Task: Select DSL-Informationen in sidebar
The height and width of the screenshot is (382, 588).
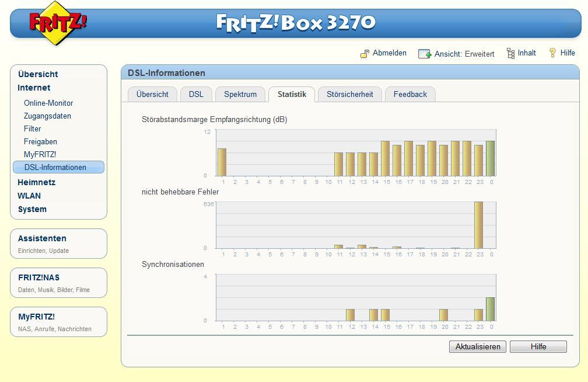Action: (58, 167)
